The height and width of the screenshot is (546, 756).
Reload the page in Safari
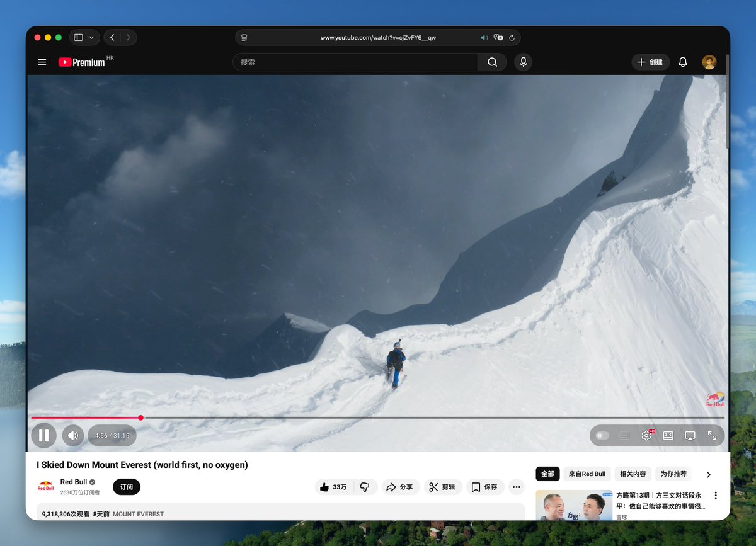(x=512, y=38)
